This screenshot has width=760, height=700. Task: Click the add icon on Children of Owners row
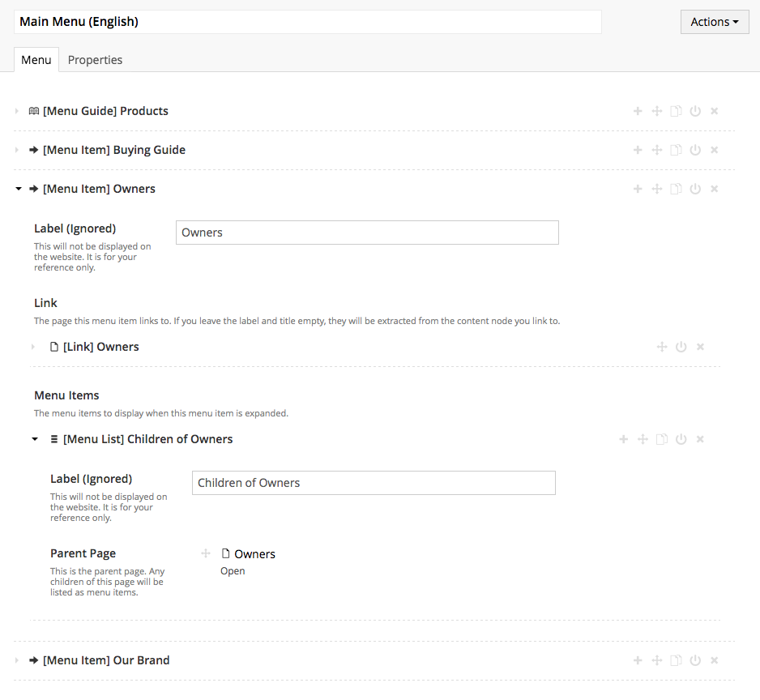tap(623, 439)
